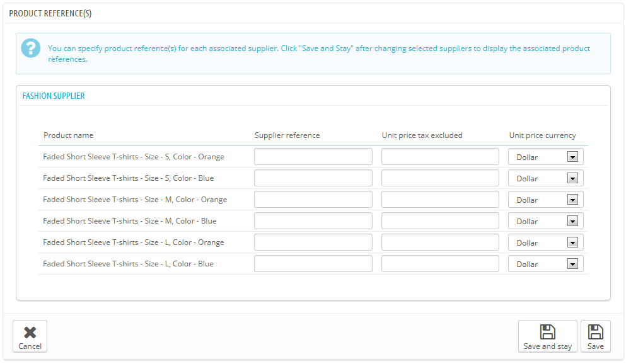Click the Cancel X icon
Viewport: 626px width, 364px height.
pos(30,332)
